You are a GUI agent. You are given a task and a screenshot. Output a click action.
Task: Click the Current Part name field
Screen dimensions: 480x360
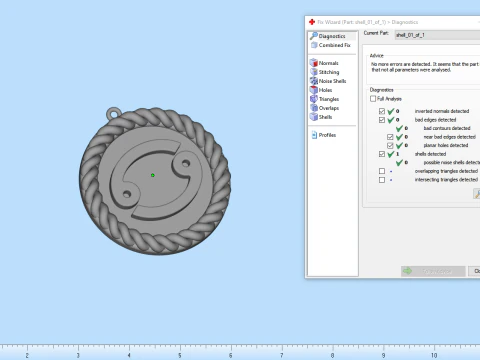[437, 35]
